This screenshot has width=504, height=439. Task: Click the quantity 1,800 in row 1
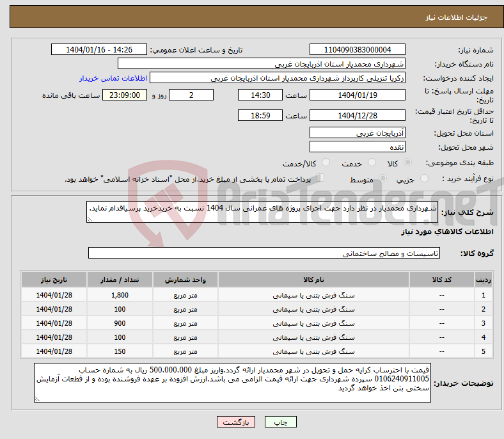coord(120,295)
